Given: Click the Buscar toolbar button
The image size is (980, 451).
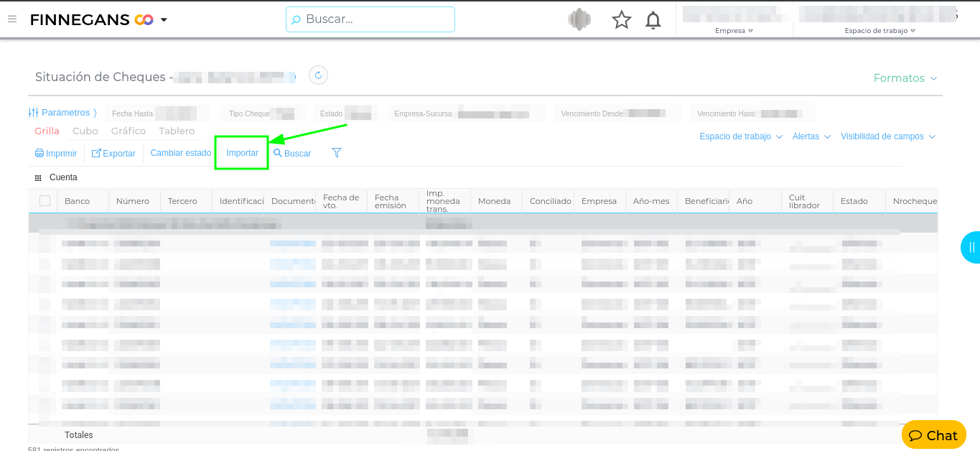Looking at the screenshot, I should [x=292, y=154].
